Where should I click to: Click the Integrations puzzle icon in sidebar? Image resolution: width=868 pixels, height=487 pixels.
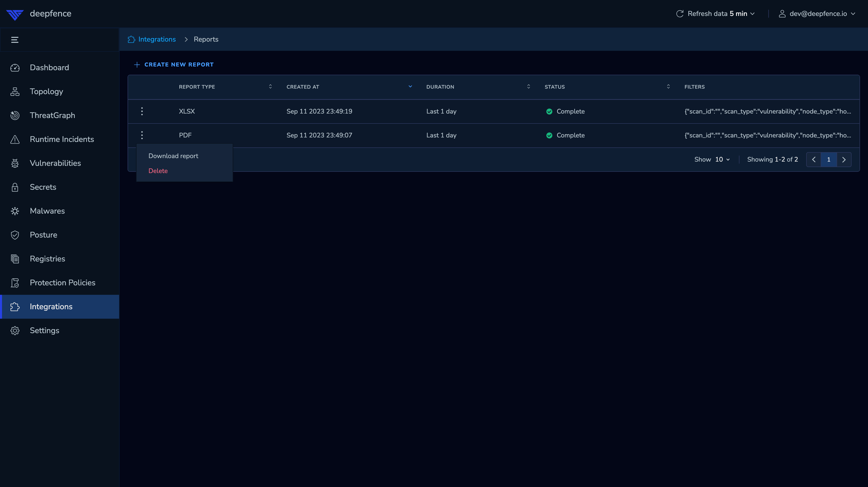15,307
